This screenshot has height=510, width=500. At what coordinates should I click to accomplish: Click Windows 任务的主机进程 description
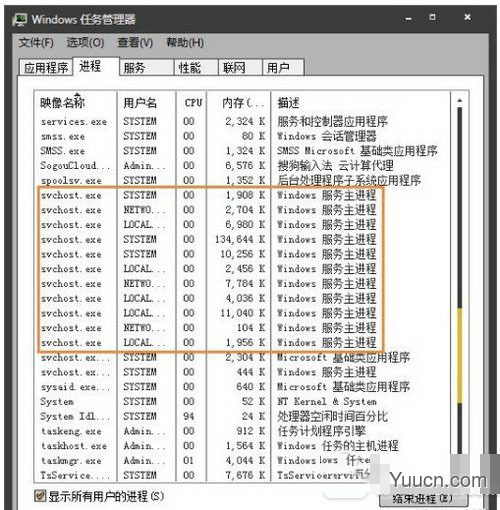tap(338, 446)
